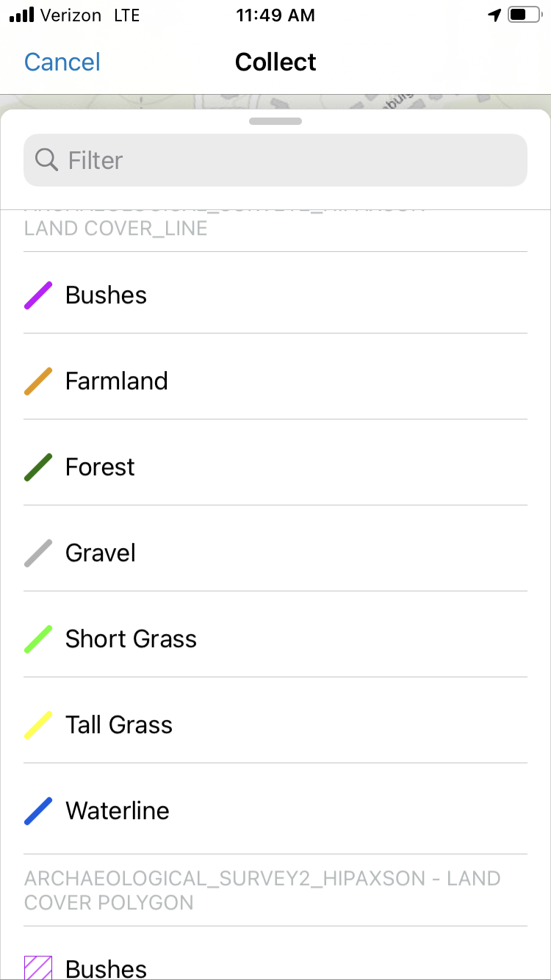Choose Gravel from the list

point(101,553)
